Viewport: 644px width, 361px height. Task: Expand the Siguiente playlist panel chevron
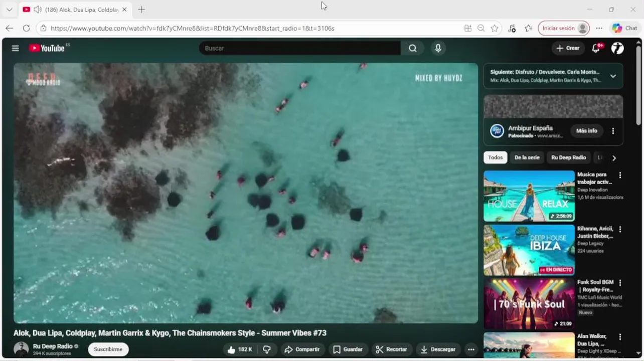point(613,76)
